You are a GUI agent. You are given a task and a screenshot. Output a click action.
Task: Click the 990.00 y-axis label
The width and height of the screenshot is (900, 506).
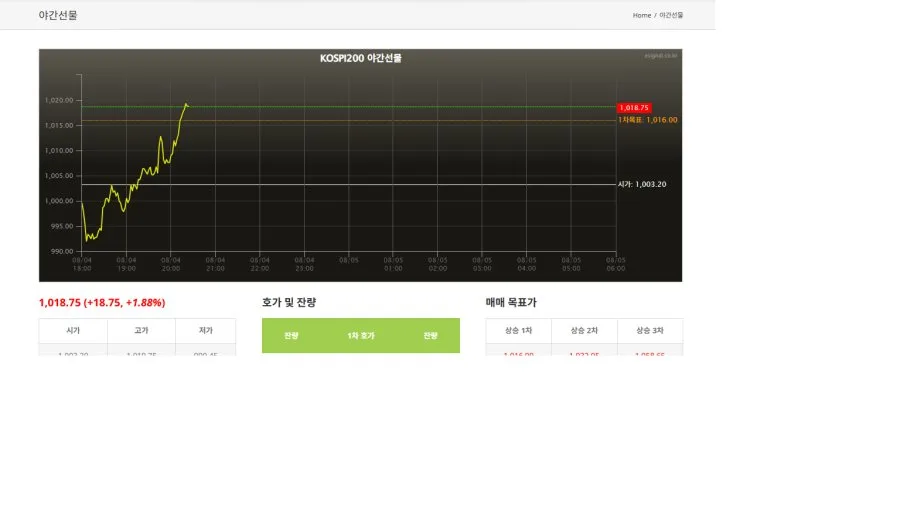[x=62, y=251]
